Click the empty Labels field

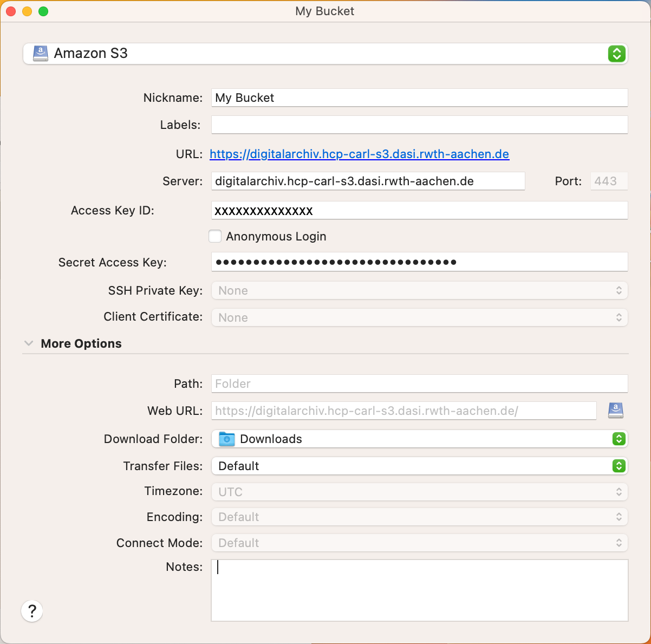[379, 125]
